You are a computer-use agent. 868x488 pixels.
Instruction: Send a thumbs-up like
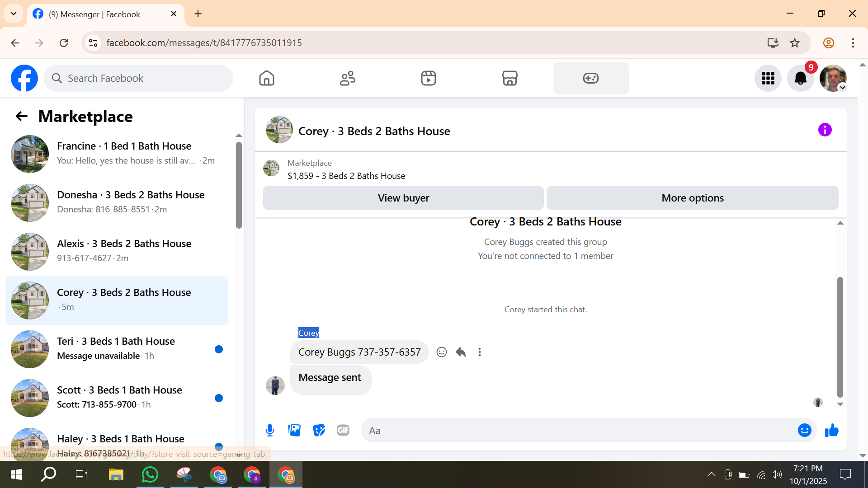click(832, 430)
